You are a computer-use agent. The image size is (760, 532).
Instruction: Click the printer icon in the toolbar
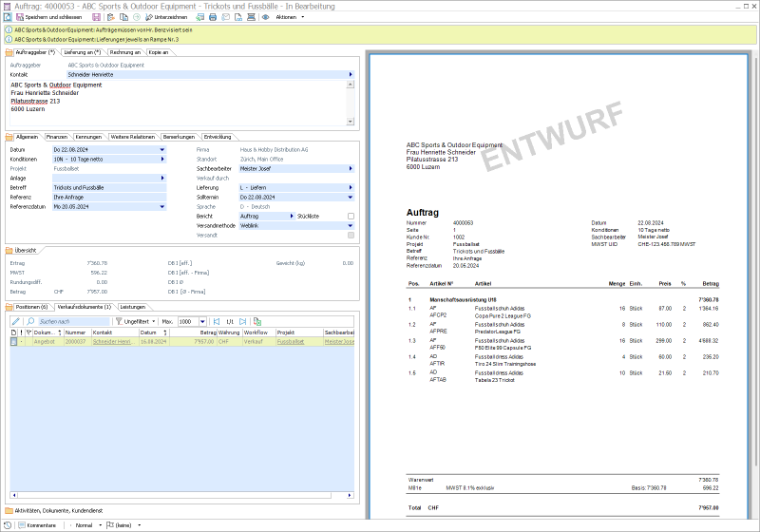(x=213, y=17)
